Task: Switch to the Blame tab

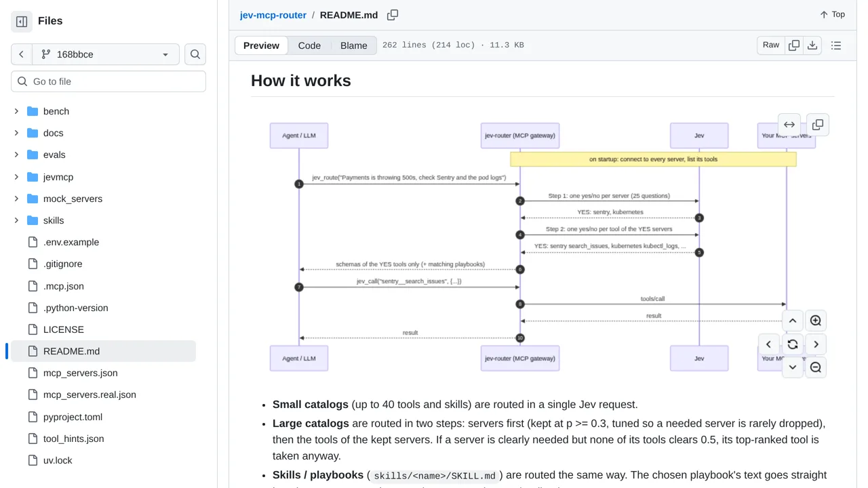Action: click(354, 45)
